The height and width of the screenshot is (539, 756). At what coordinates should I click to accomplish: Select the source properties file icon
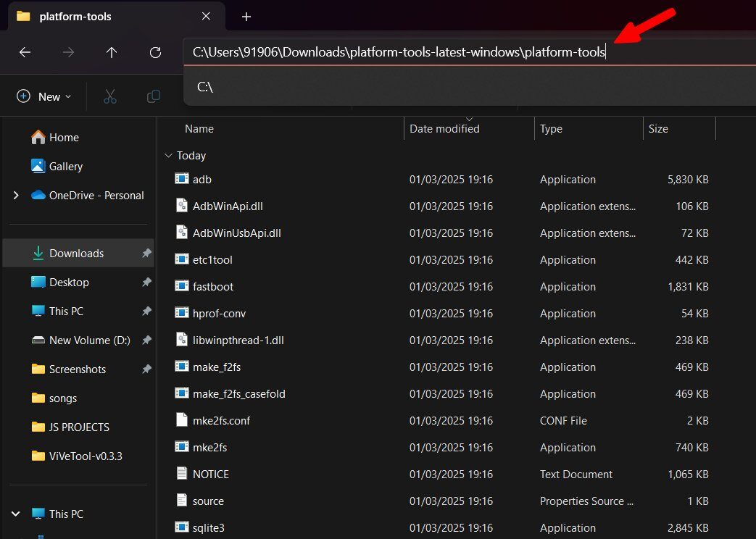point(181,501)
